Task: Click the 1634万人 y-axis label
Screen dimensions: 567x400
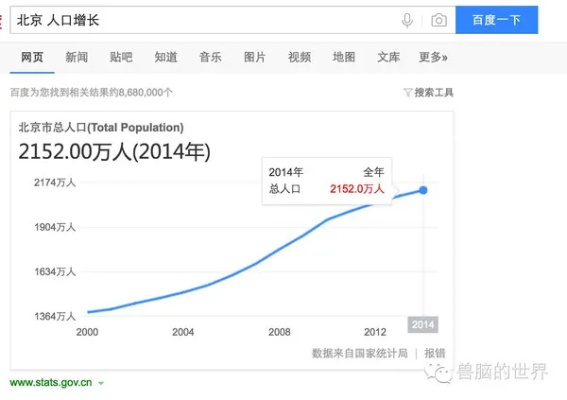Action: pyautogui.click(x=55, y=272)
